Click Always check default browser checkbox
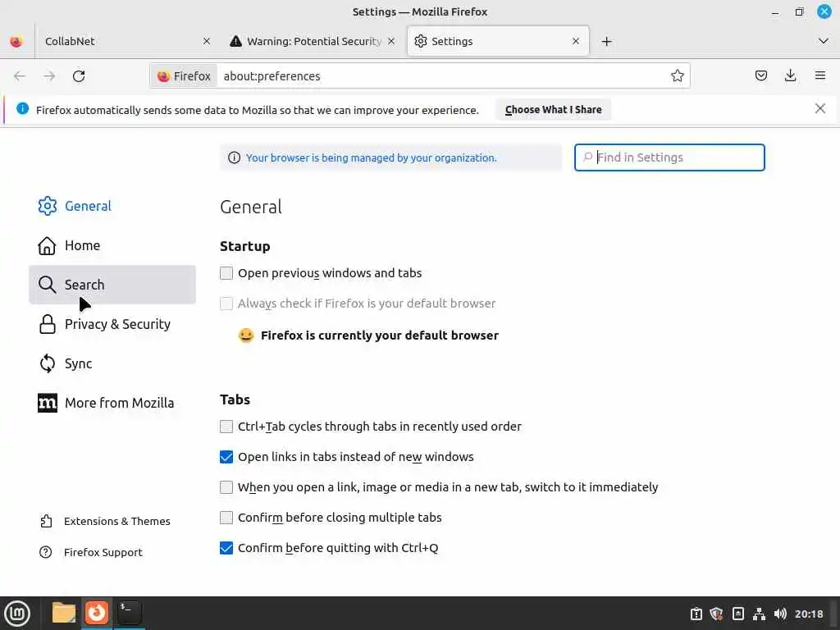Screen dimensions: 840x630 click(x=226, y=304)
